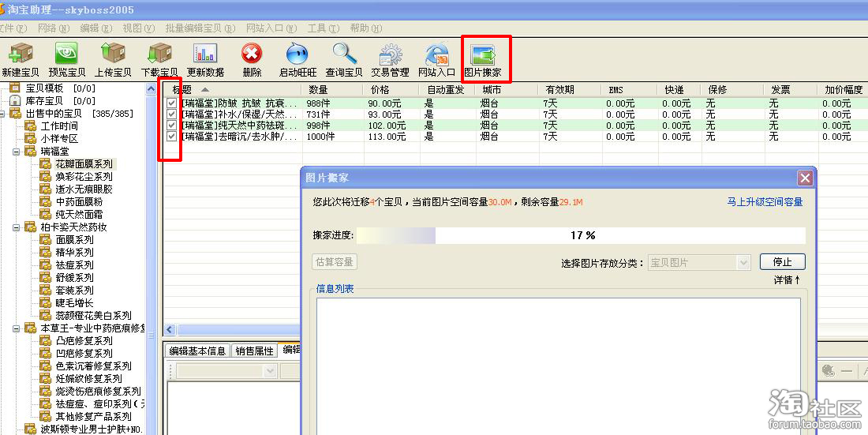Toggle checkbox for the 988件 item row

pyautogui.click(x=171, y=103)
